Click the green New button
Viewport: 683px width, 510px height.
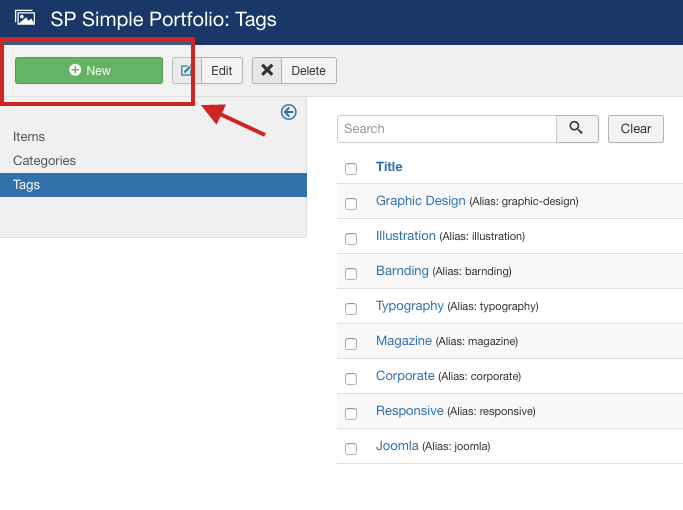(89, 70)
